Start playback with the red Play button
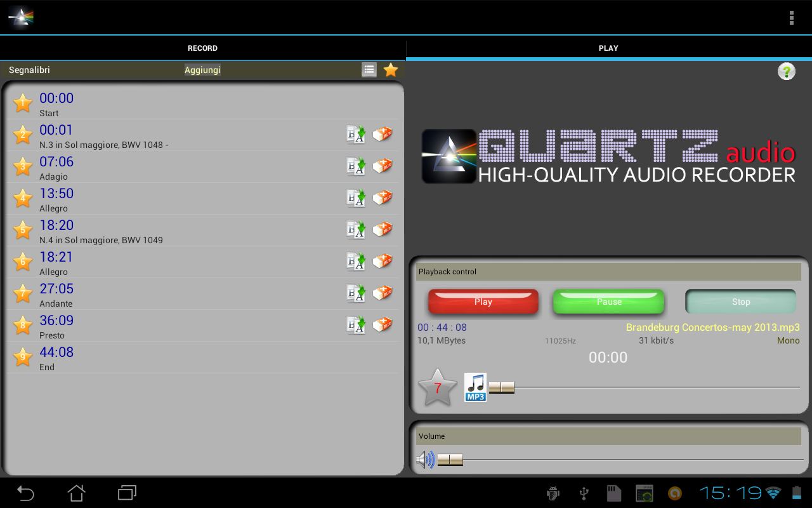Viewport: 812px width, 508px height. point(483,302)
